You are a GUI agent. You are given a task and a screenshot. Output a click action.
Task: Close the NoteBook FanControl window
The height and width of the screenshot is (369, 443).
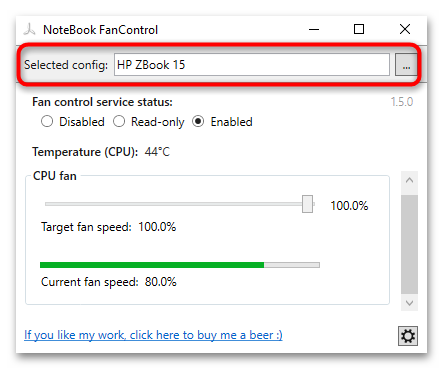405,29
